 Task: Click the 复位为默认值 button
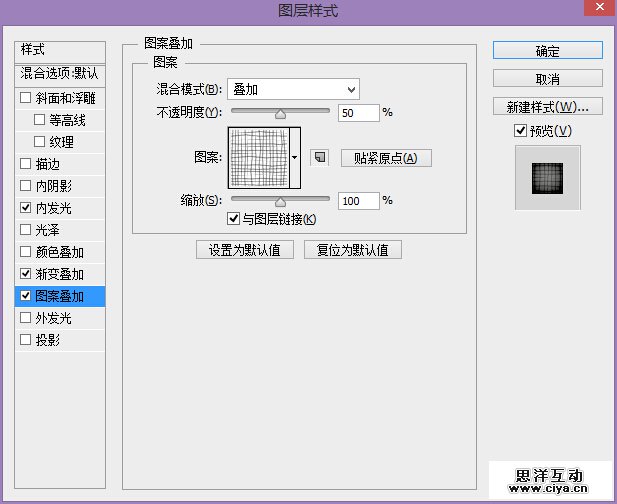point(353,250)
